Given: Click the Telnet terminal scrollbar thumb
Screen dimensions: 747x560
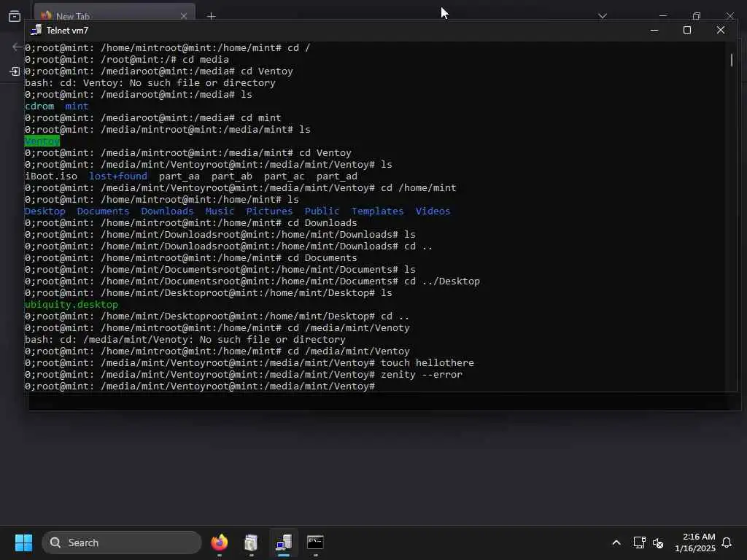Looking at the screenshot, I should pyautogui.click(x=731, y=60).
